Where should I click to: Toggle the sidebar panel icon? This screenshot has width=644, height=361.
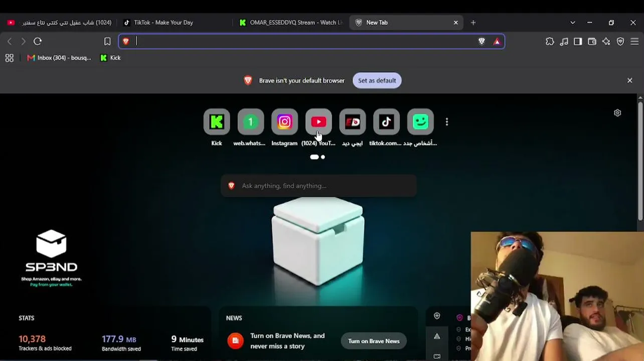(578, 42)
